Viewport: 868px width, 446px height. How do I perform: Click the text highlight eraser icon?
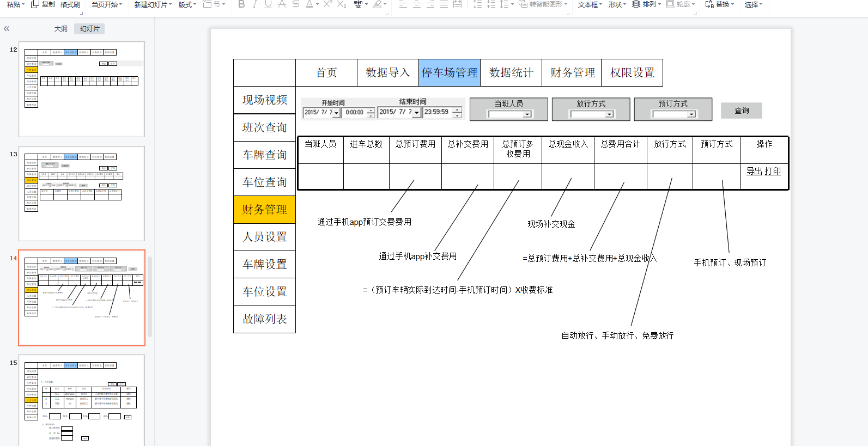[377, 4]
